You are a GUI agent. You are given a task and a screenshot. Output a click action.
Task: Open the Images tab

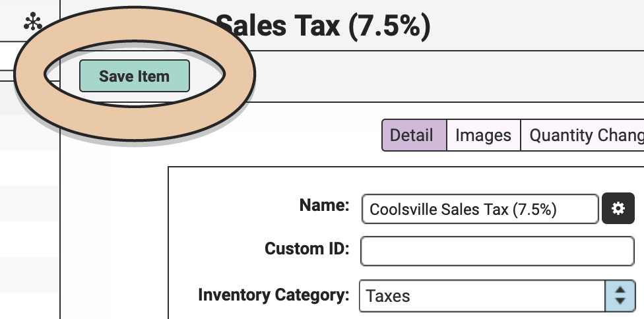pos(484,135)
